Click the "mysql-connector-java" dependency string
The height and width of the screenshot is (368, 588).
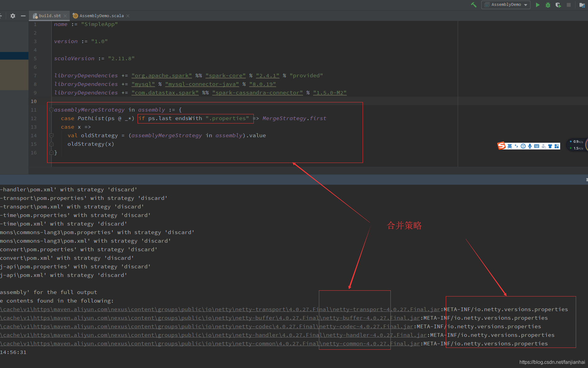(202, 84)
